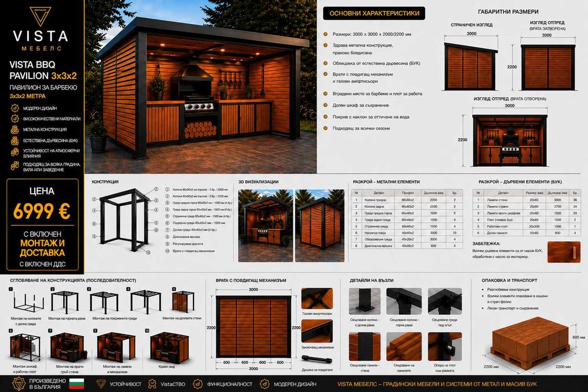Click the "Произведено в България" footer badge icon
Image resolution: width=588 pixels, height=392 pixels.
pos(19,384)
